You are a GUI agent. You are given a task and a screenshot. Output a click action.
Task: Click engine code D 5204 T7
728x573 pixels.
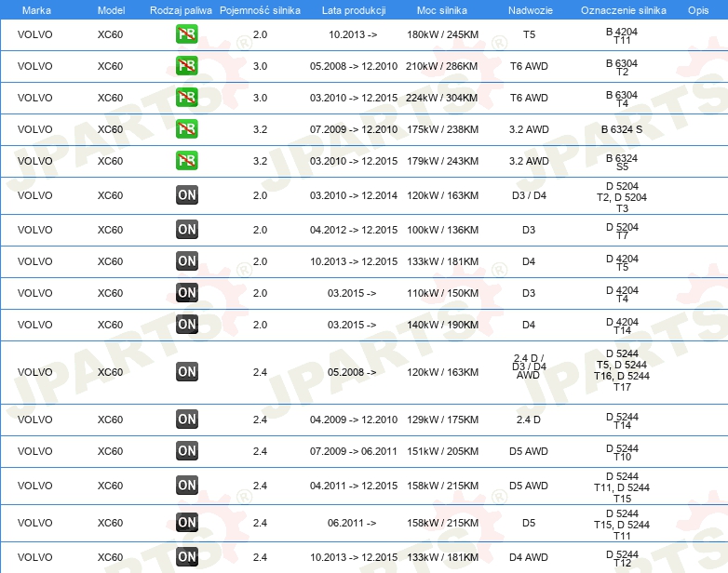coord(622,231)
